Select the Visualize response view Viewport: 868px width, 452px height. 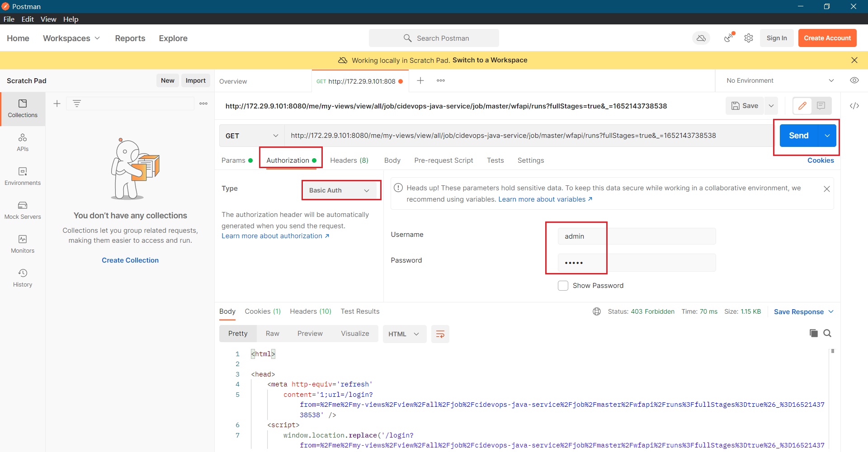(x=355, y=334)
